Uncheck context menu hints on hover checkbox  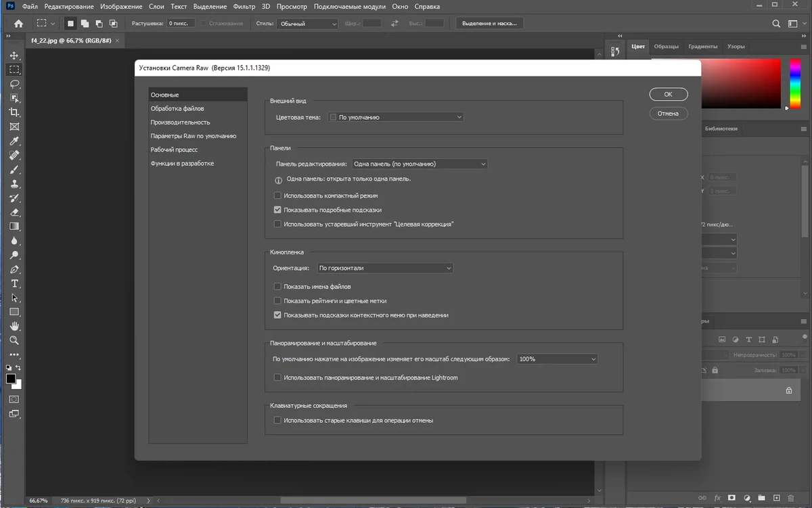(277, 315)
